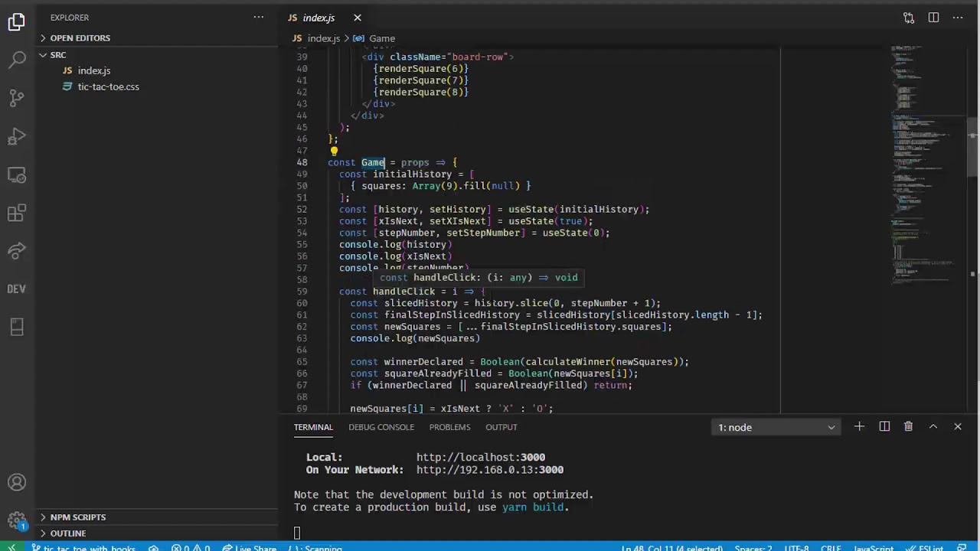Open editor more actions ellipsis menu

[958, 18]
